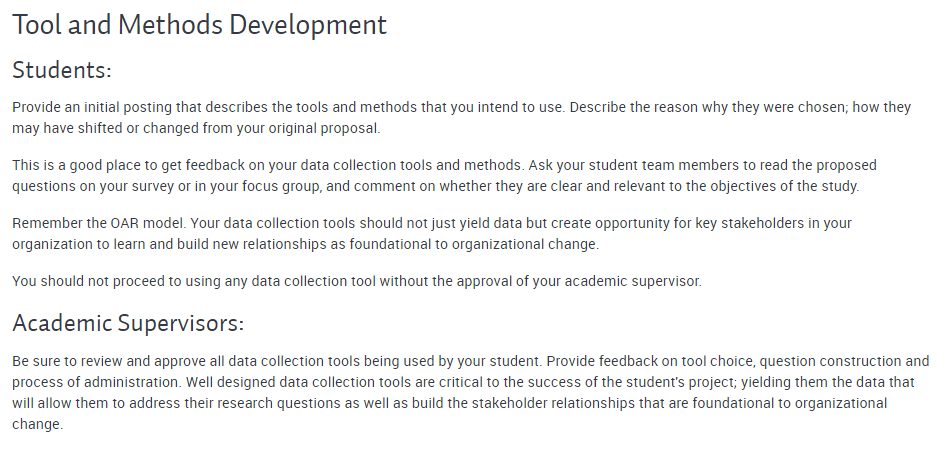Click the words 'original proposal'

point(324,128)
